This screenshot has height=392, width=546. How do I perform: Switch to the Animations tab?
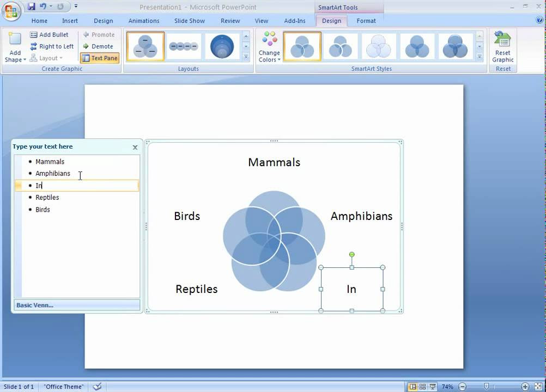click(x=144, y=21)
